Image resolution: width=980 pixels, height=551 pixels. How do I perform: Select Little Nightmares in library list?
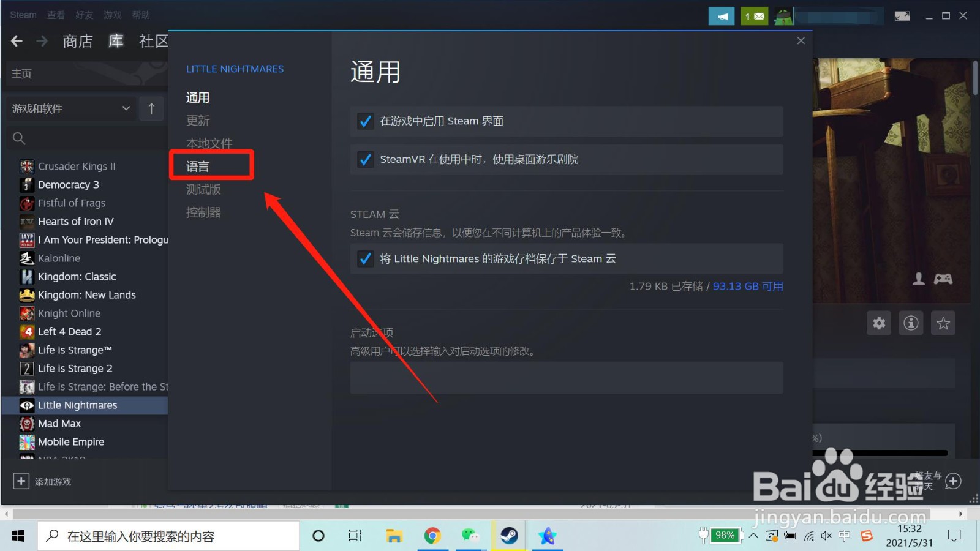click(x=85, y=405)
